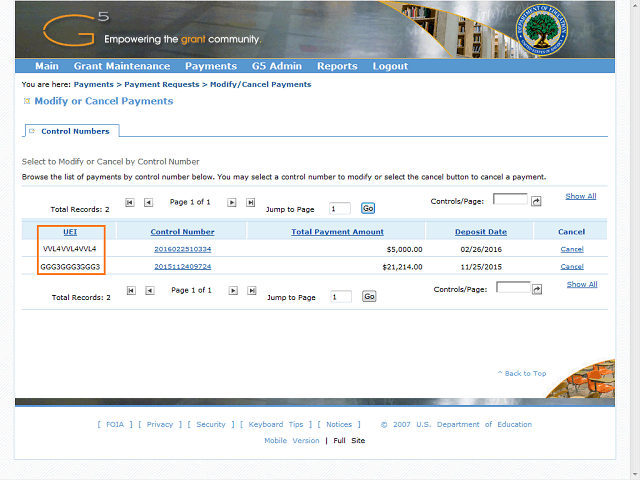Click the top Jump to Page field
The height and width of the screenshot is (480, 640).
(x=339, y=208)
